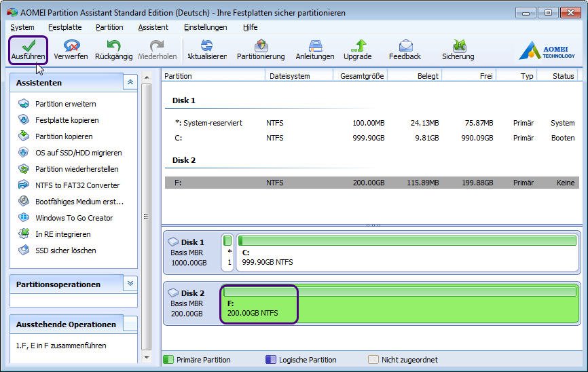Open the Festplatte menu

pos(65,27)
